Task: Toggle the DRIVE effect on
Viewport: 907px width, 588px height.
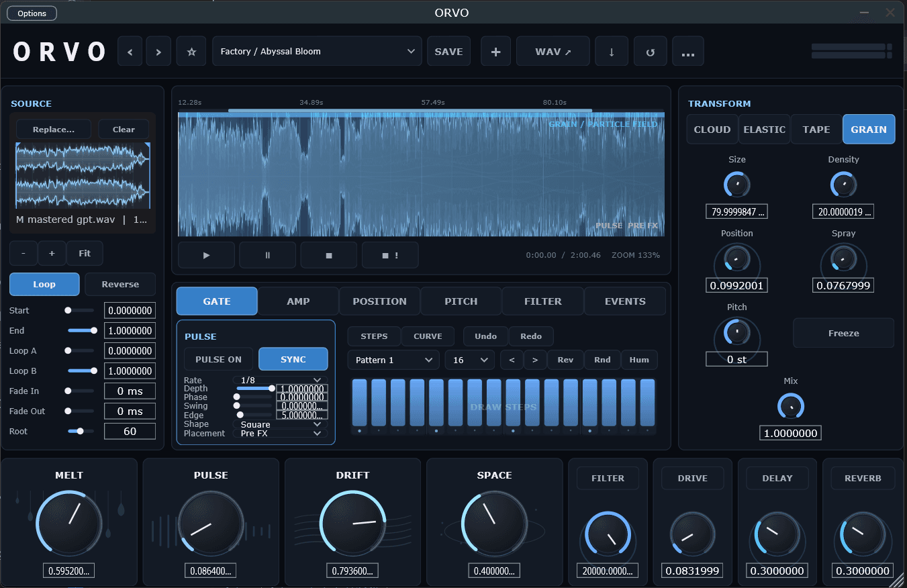Action: [692, 478]
